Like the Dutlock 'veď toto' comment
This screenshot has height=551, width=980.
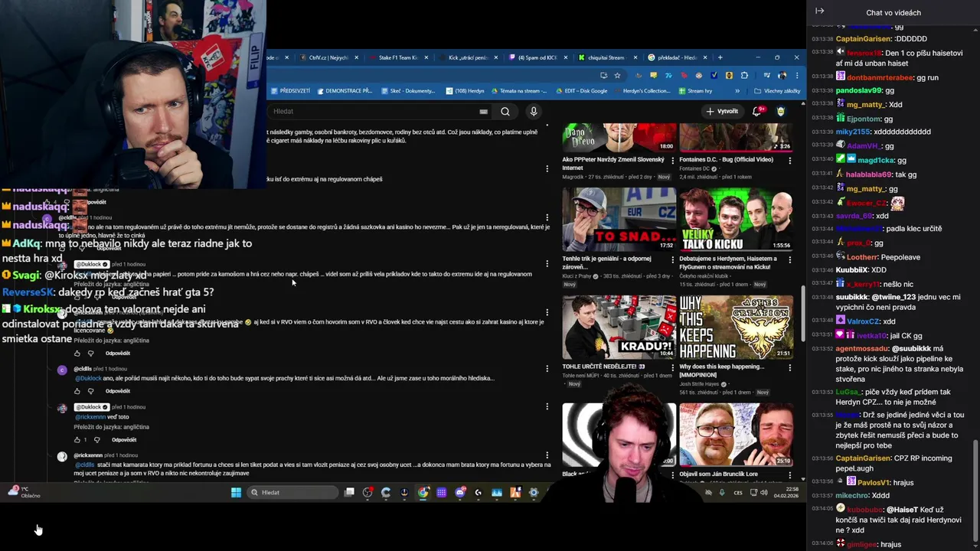77,440
